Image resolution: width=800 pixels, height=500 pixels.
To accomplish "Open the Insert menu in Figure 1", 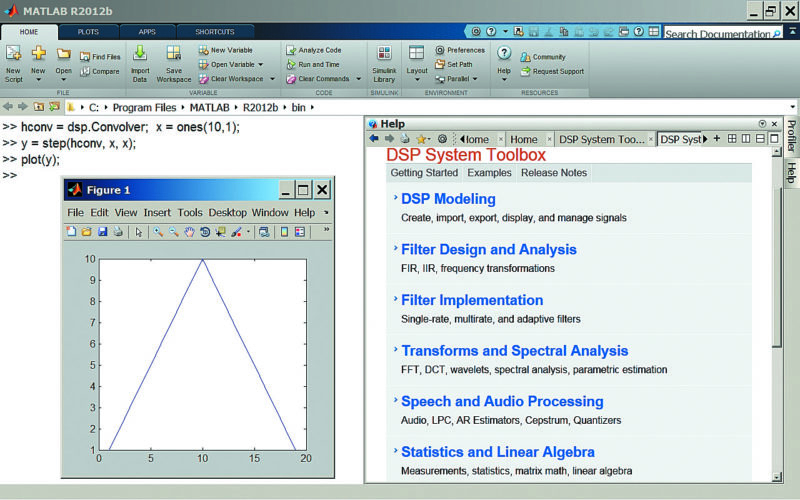I will coord(157,212).
